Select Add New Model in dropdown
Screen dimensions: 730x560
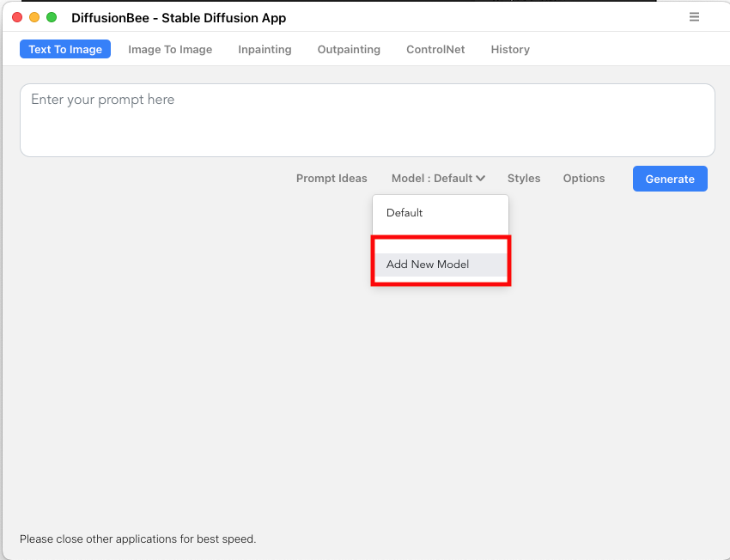click(x=441, y=265)
